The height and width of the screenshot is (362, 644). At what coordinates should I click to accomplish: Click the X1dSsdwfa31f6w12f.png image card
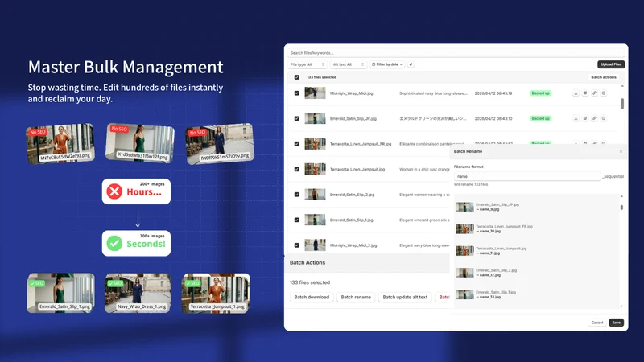[x=140, y=143]
